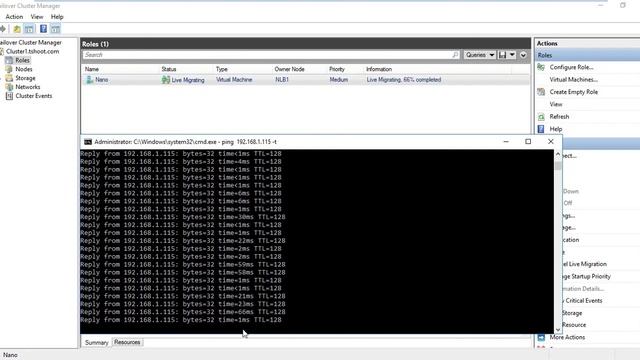Click the green Refresh icon

pos(541,117)
